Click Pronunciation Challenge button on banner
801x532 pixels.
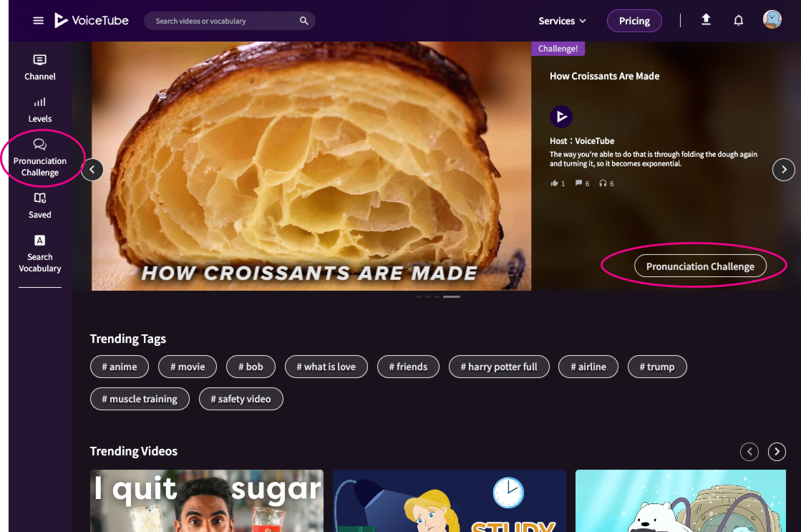pyautogui.click(x=700, y=266)
